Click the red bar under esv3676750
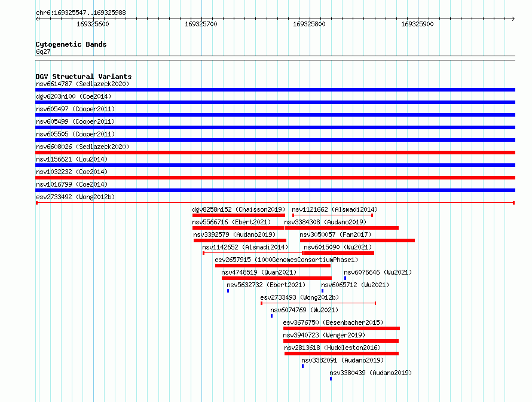This screenshot has height=402, width=532. [x=342, y=328]
